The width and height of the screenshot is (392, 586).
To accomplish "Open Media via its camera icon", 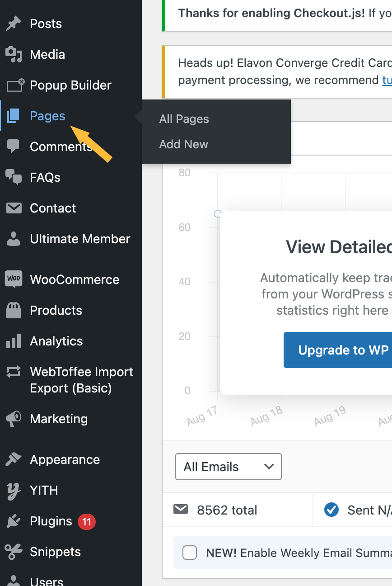I will [x=14, y=55].
